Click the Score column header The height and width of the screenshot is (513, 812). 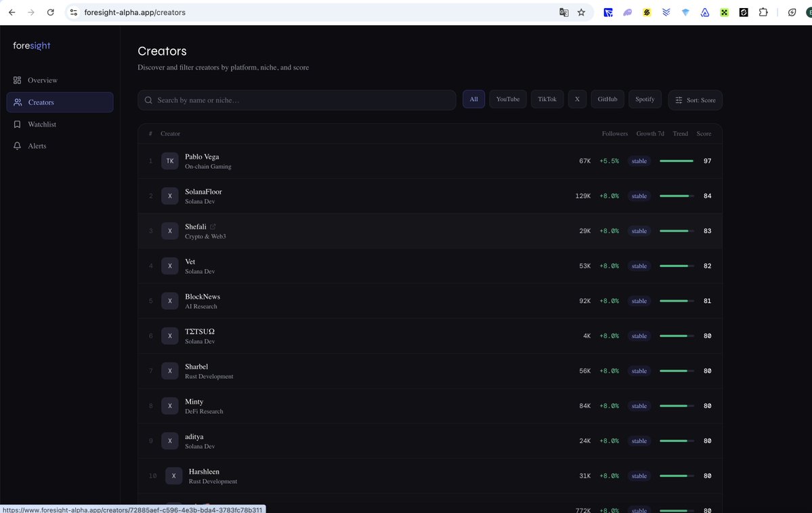click(704, 134)
